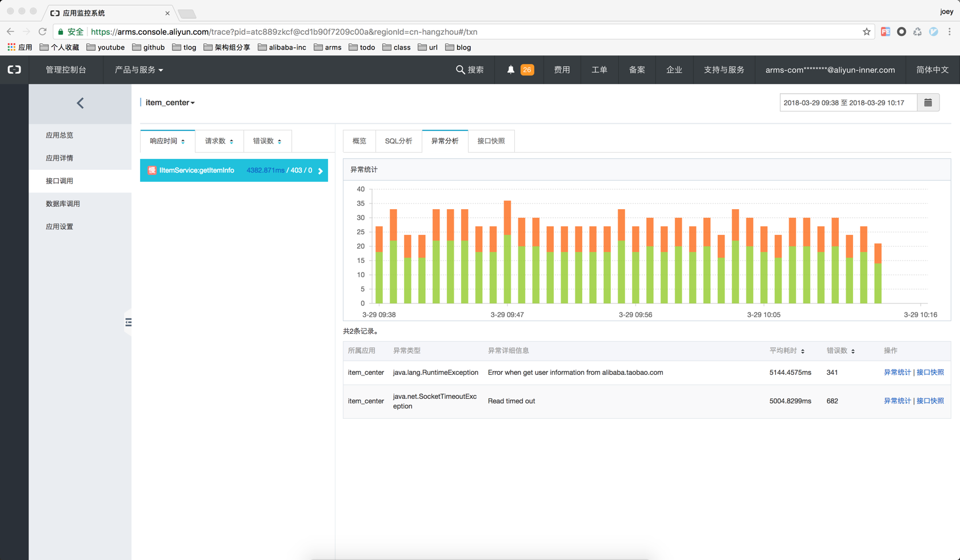Sort list by 请求数
Image resolution: width=960 pixels, height=560 pixels.
(219, 141)
